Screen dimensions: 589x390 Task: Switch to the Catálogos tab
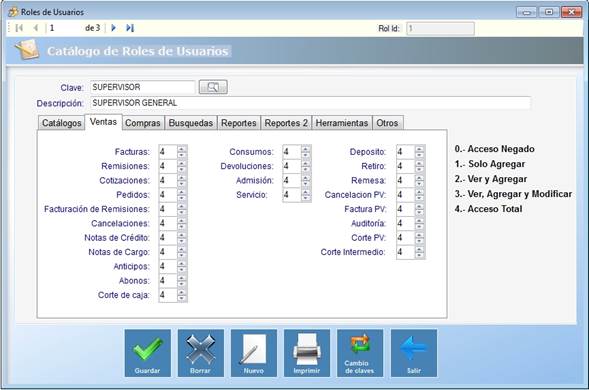click(x=62, y=123)
